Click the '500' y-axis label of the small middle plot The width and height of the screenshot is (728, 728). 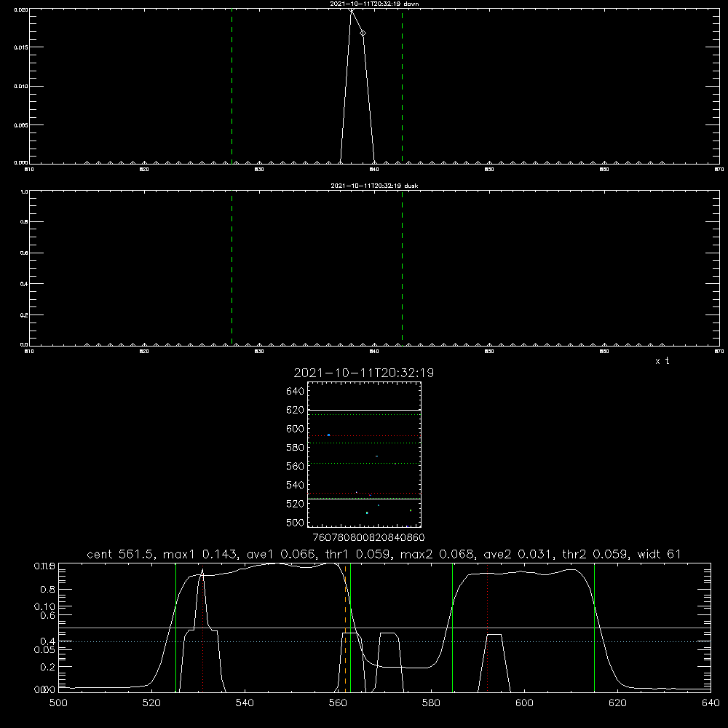[296, 523]
